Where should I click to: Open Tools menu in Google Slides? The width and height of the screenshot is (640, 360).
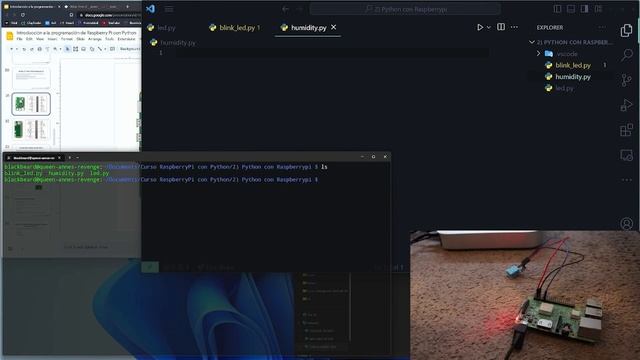(x=109, y=39)
